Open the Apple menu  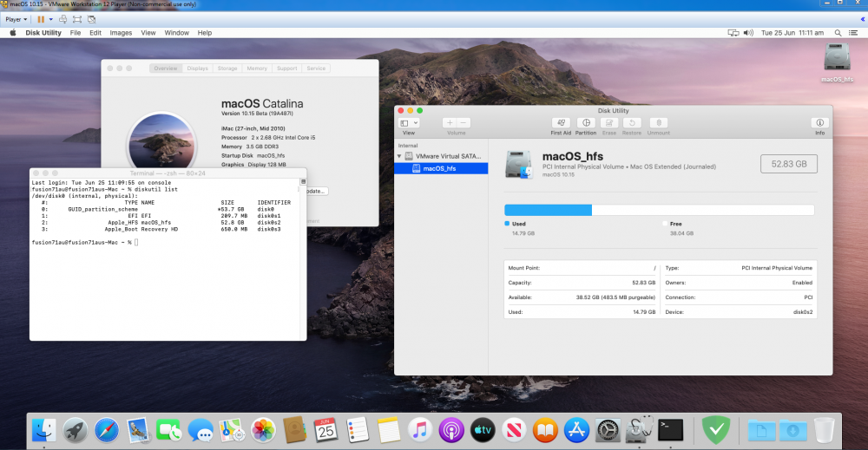coord(13,33)
